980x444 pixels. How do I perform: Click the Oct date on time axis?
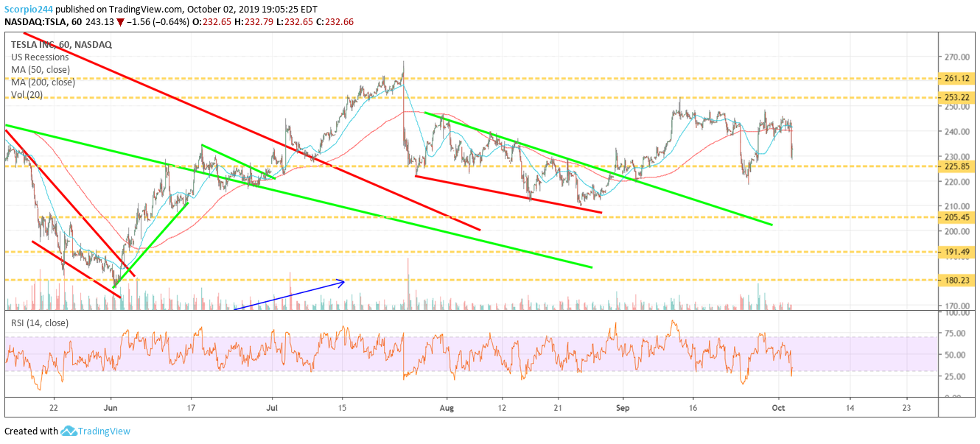point(778,406)
